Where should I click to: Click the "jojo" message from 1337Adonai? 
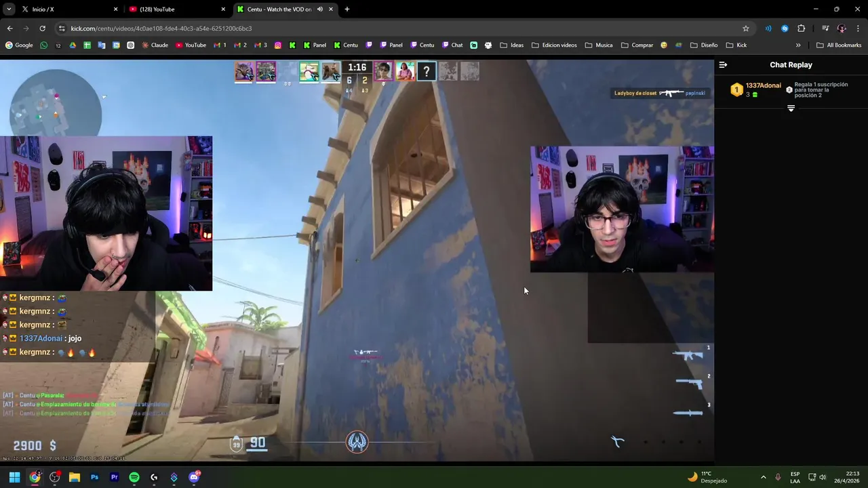coord(75,338)
